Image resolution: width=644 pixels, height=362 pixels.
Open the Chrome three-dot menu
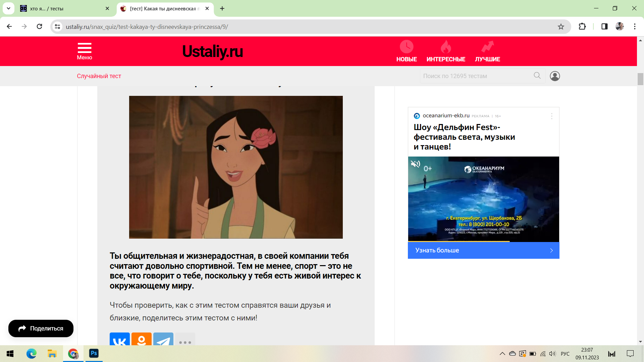tap(635, 26)
